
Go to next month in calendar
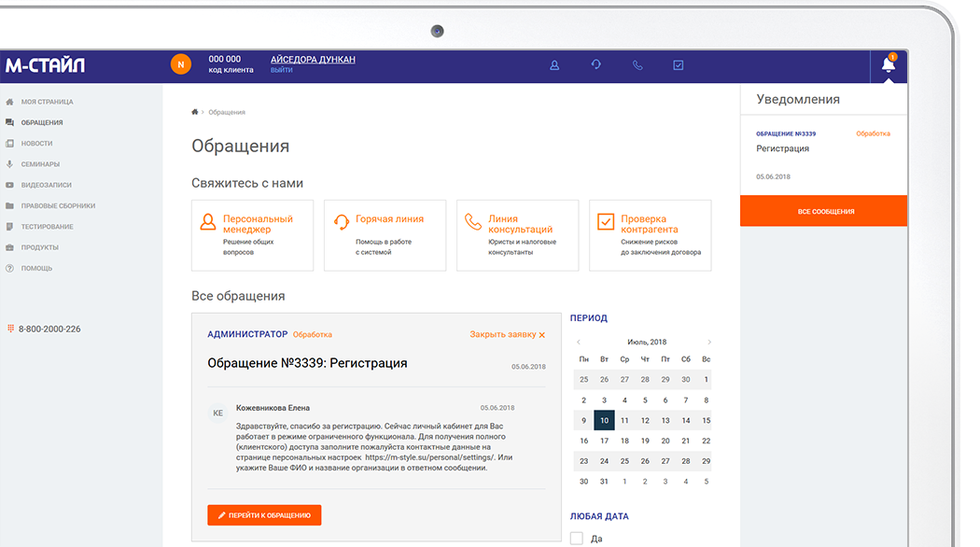708,342
